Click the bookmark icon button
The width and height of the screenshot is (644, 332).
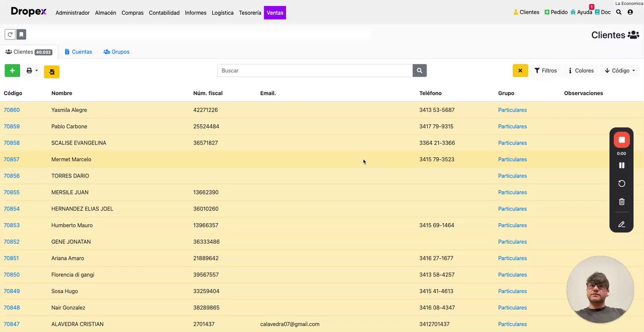pos(21,34)
